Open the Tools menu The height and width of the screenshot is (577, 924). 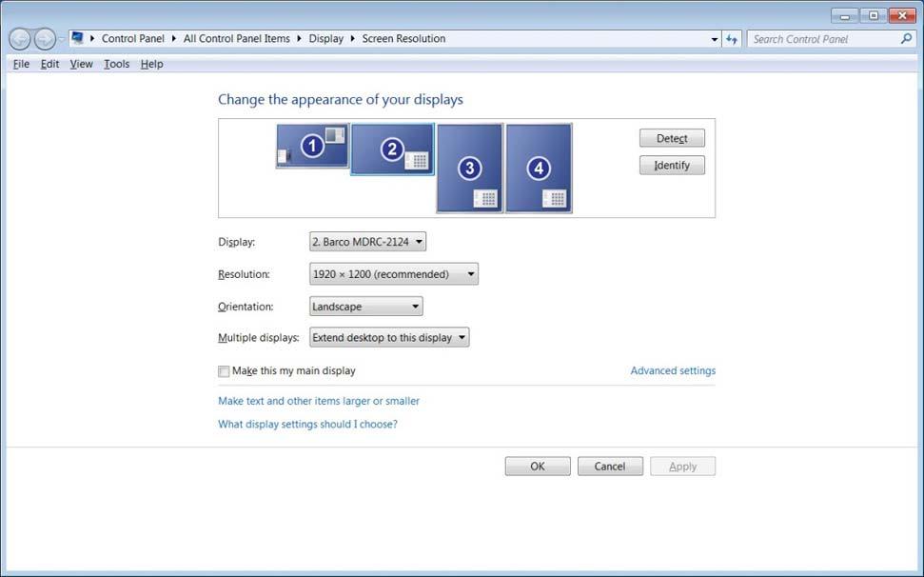117,64
